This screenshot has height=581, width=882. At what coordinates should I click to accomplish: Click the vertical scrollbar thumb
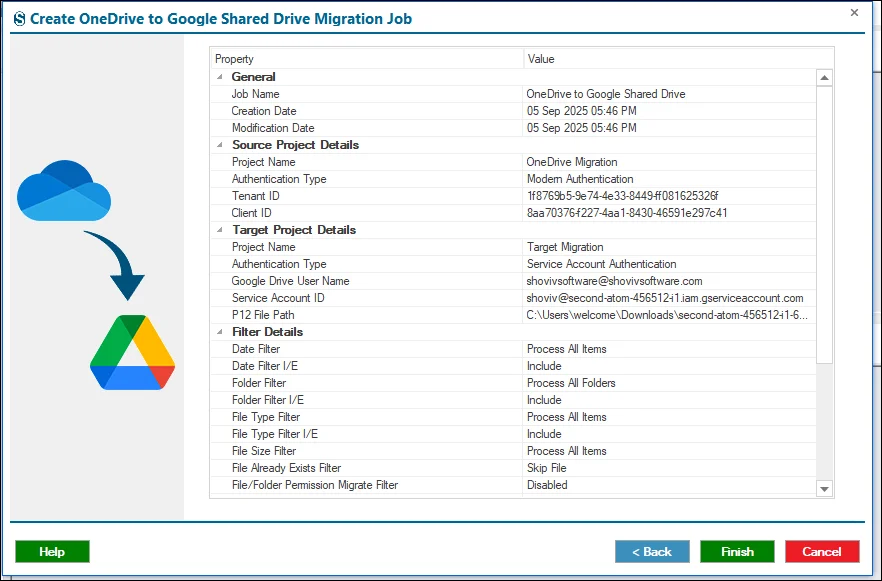pos(825,225)
